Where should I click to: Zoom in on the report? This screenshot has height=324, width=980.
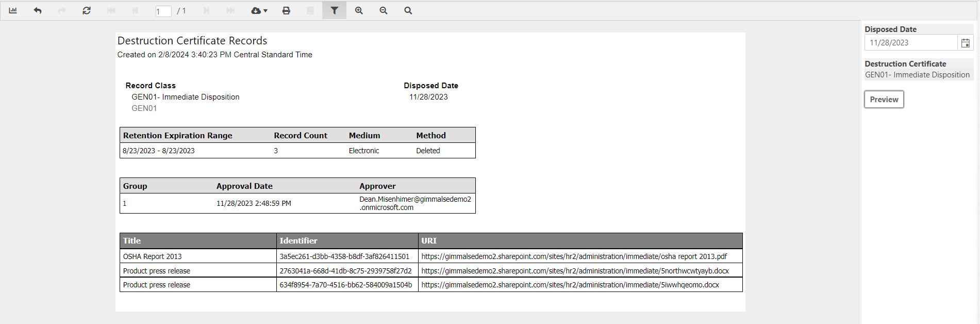(x=359, y=10)
